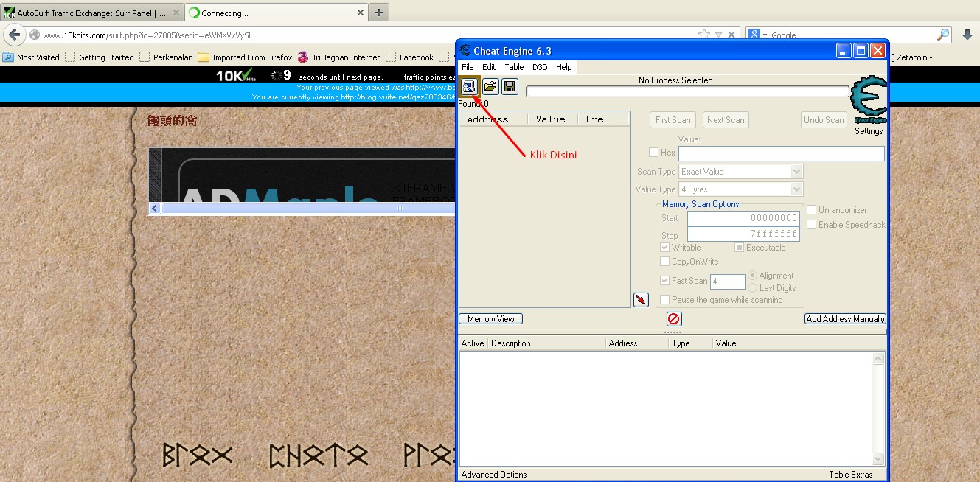
Task: Click Memory View button
Action: (491, 319)
